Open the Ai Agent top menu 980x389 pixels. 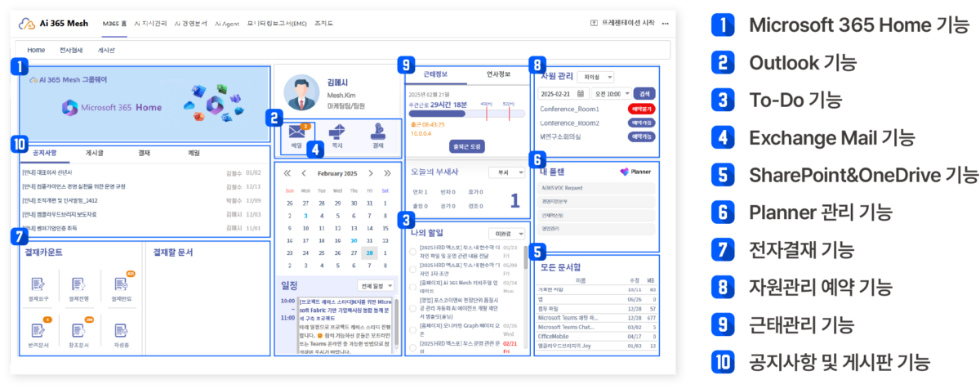(x=227, y=24)
